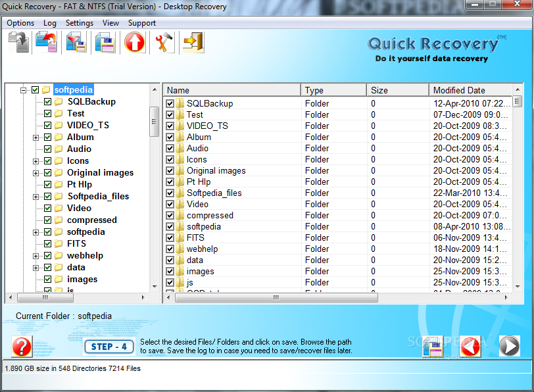Click the Current Folder : softpedia label
The image size is (534, 392).
pyautogui.click(x=64, y=316)
